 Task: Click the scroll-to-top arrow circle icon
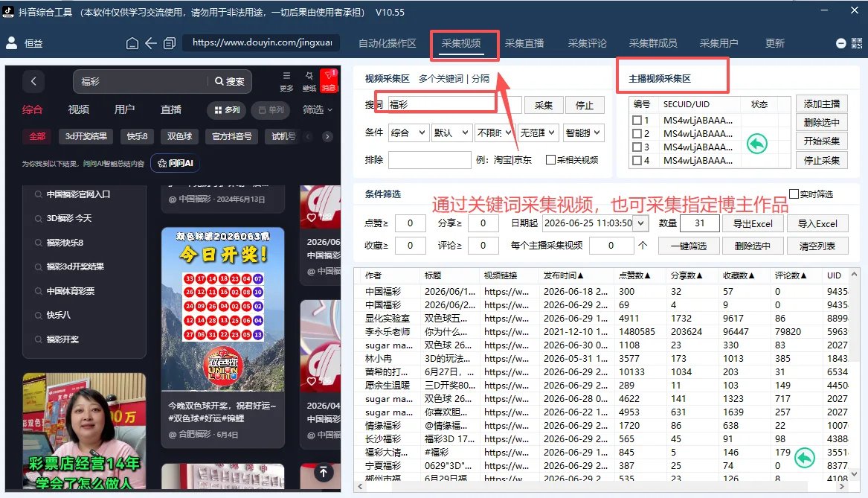point(324,472)
